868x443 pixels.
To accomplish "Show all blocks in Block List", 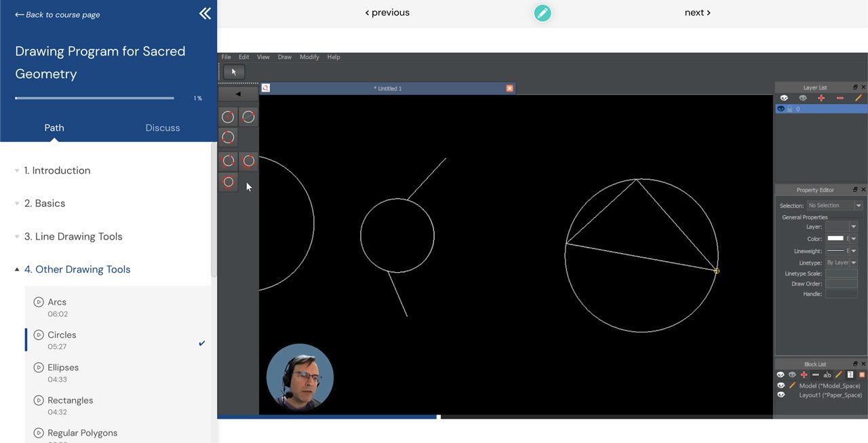I will pyautogui.click(x=781, y=374).
